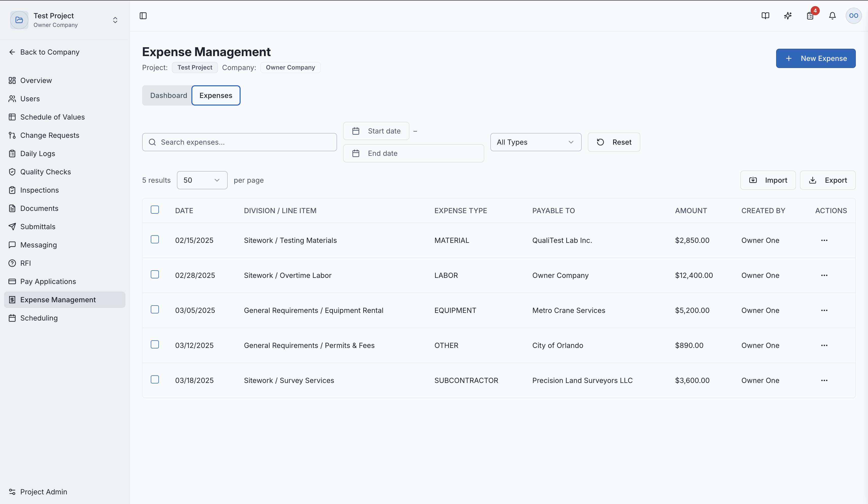
Task: Check the 02/15/2025 Testing Materials row
Action: (x=155, y=239)
